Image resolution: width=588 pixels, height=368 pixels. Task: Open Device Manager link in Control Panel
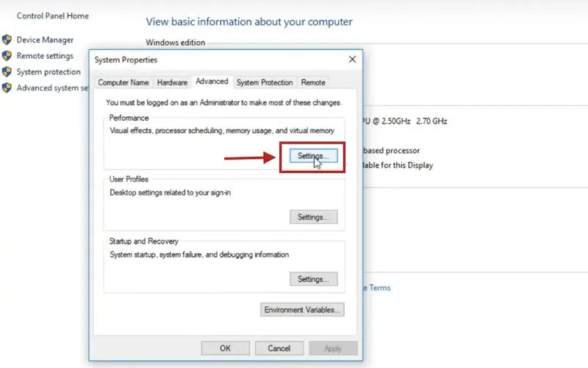[45, 40]
